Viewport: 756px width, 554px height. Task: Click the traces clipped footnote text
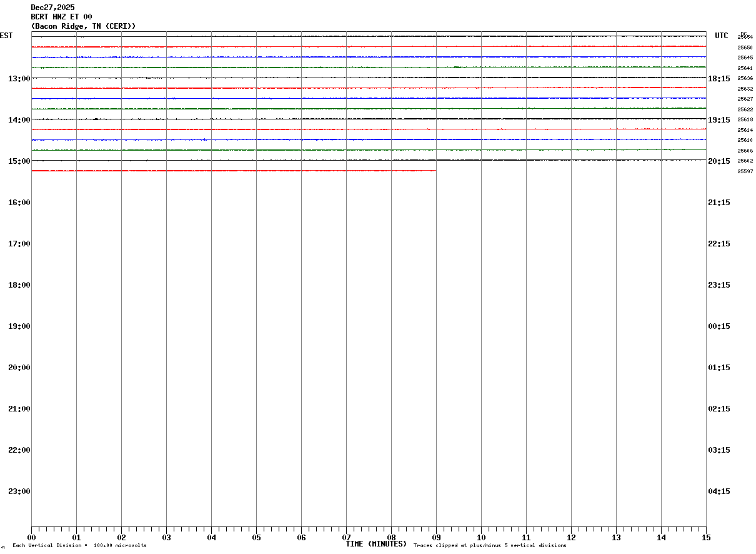(490, 546)
